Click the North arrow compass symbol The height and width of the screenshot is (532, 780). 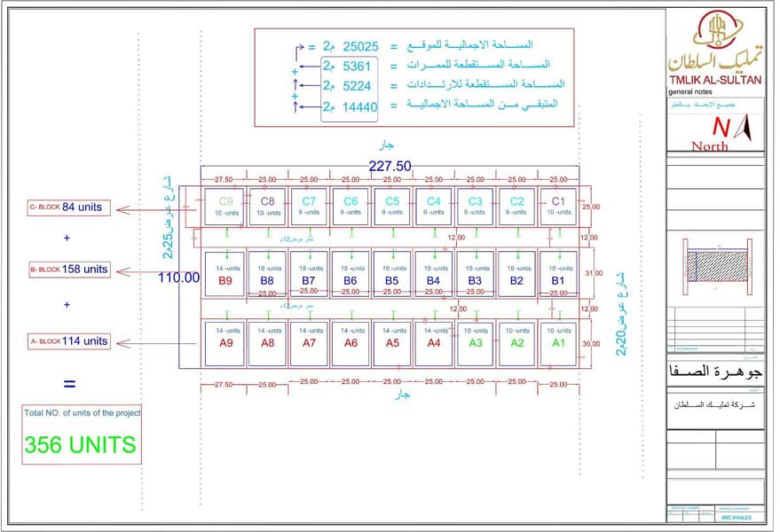tap(745, 128)
